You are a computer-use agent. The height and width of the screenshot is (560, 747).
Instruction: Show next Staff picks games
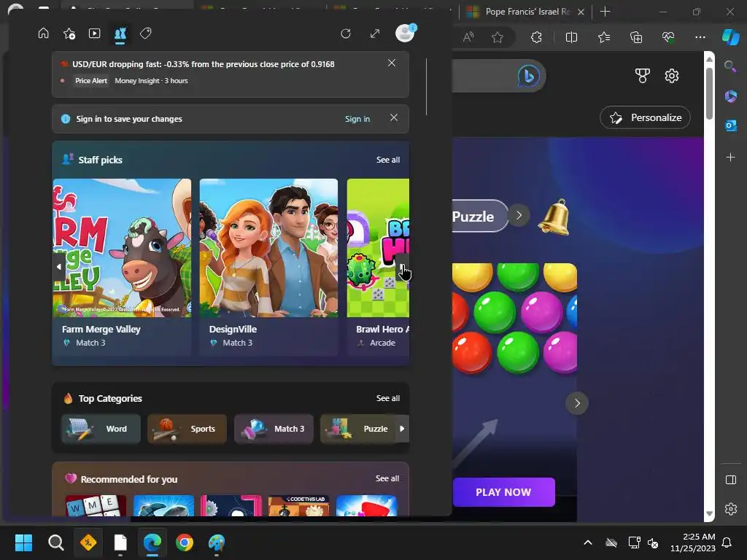pos(403,267)
